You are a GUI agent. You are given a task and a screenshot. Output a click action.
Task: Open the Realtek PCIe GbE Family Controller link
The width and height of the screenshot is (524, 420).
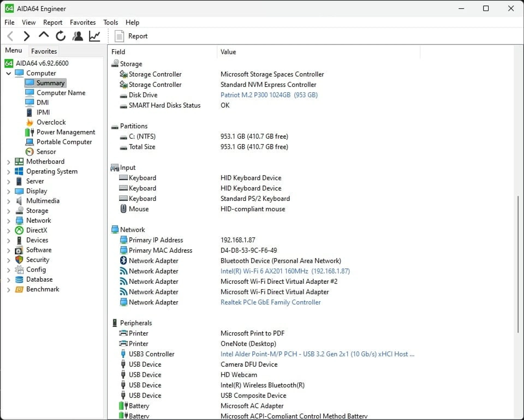click(x=270, y=302)
